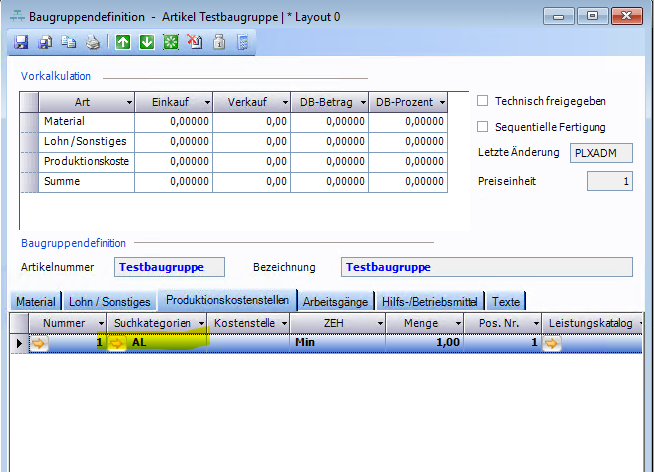Click the Artikelnummer input field
The image size is (654, 472).
169,267
